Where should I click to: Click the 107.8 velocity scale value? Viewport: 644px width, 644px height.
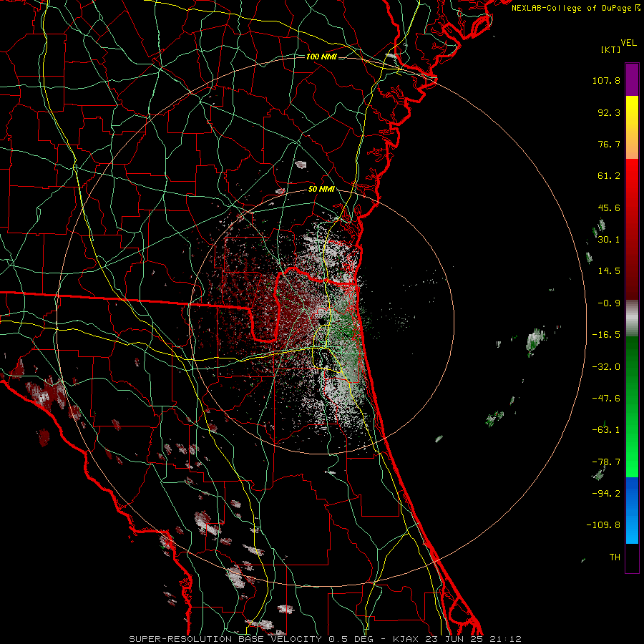(606, 80)
